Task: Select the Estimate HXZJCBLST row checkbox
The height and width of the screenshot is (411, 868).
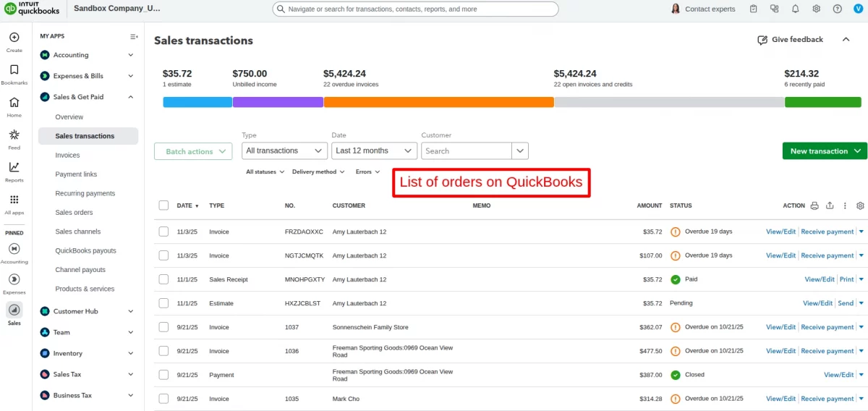Action: click(x=163, y=303)
